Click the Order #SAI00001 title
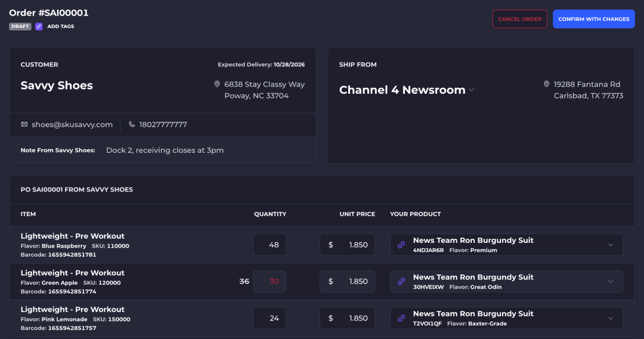The height and width of the screenshot is (339, 644). 48,13
